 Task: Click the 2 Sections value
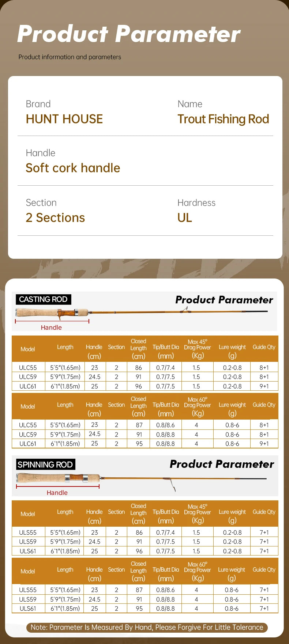[55, 218]
